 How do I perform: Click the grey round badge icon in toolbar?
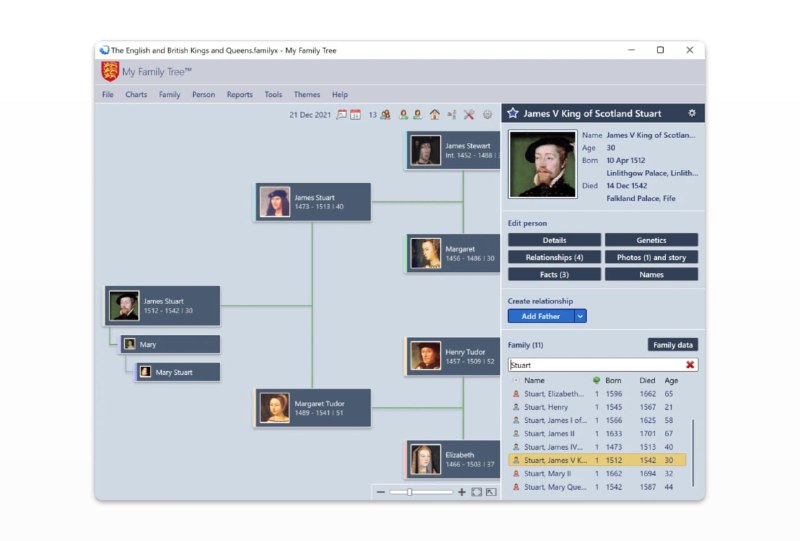tap(488, 115)
